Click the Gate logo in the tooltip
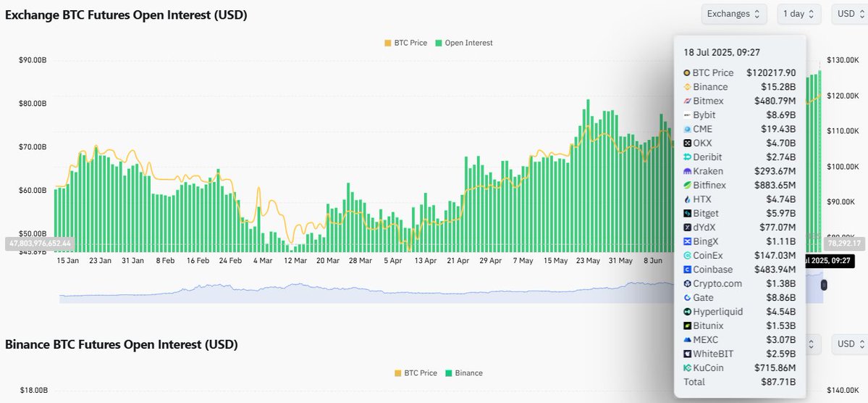 point(687,298)
